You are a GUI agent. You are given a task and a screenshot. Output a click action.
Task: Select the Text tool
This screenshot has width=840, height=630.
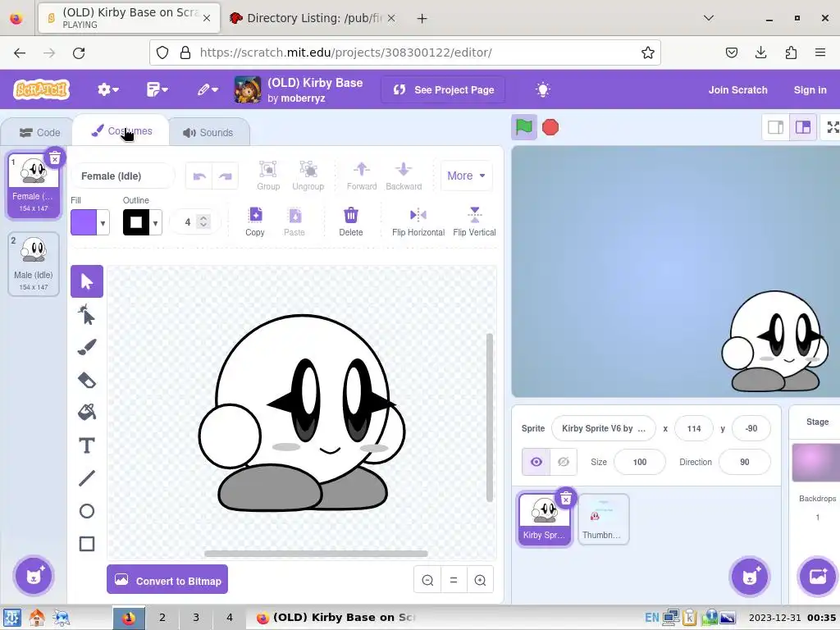[x=87, y=445]
